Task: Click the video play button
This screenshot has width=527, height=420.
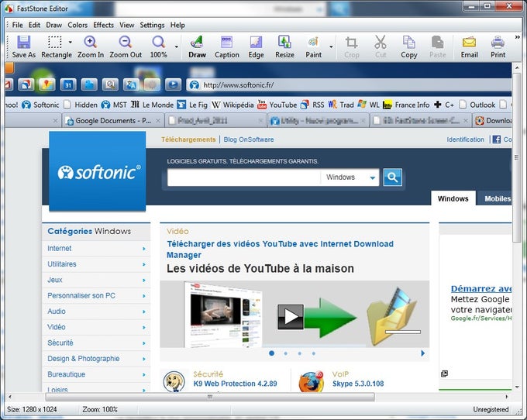Action: point(291,317)
